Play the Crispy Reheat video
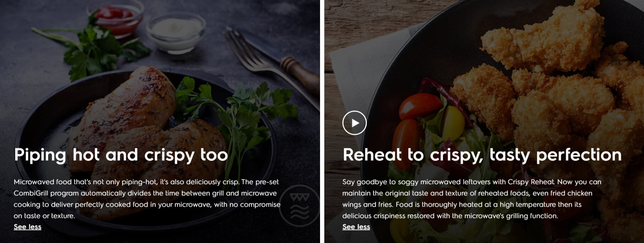Image resolution: width=644 pixels, height=243 pixels. [354, 123]
